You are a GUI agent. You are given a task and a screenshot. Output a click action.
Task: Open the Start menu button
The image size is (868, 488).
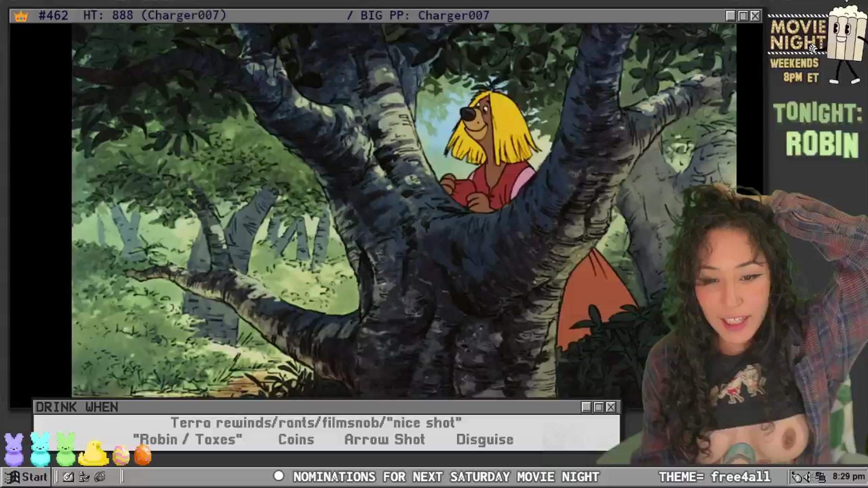coord(26,477)
